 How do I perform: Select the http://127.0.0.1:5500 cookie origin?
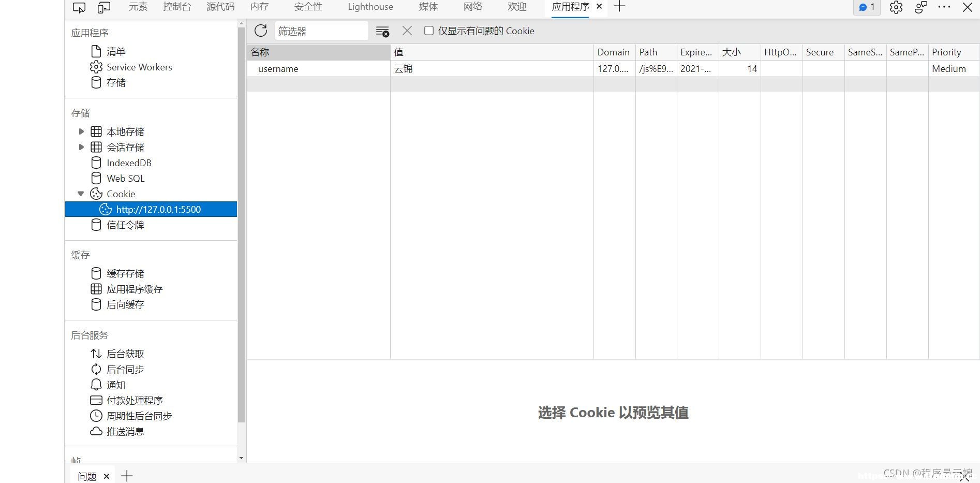point(151,209)
